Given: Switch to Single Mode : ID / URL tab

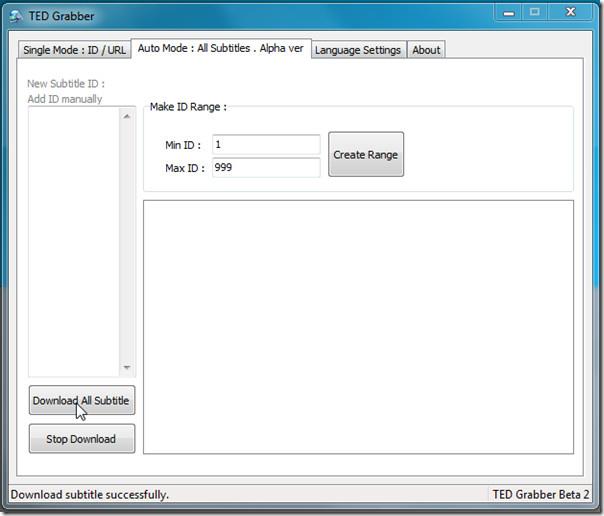Looking at the screenshot, I should tap(74, 50).
